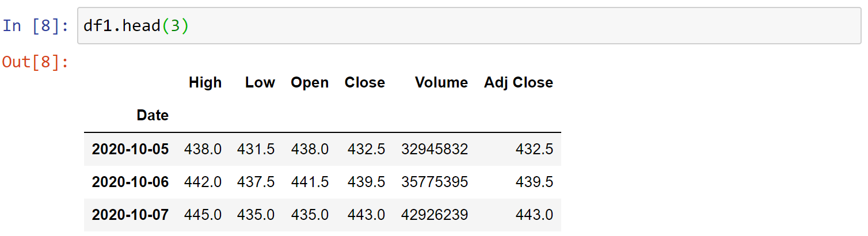Click the Low value 431.5
The height and width of the screenshot is (236, 868).
pos(256,150)
